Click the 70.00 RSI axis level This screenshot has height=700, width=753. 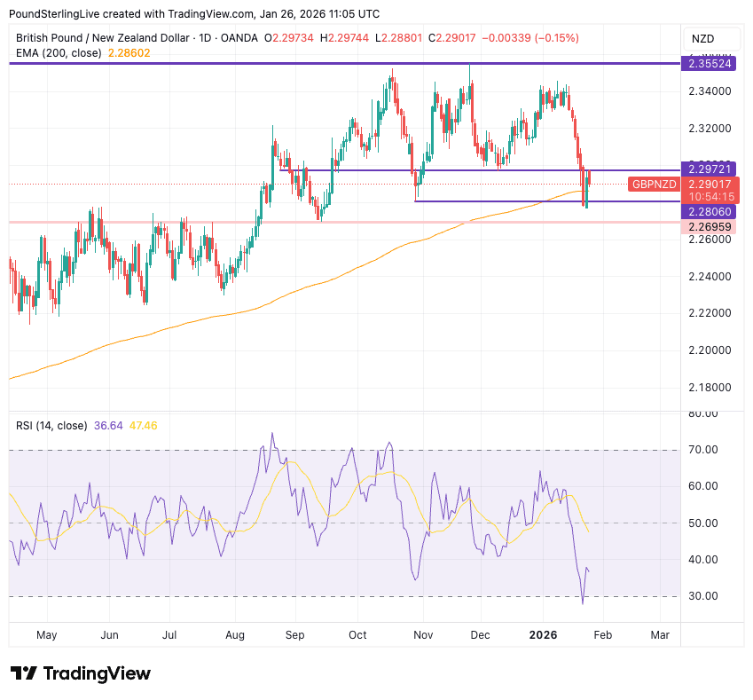(x=702, y=450)
